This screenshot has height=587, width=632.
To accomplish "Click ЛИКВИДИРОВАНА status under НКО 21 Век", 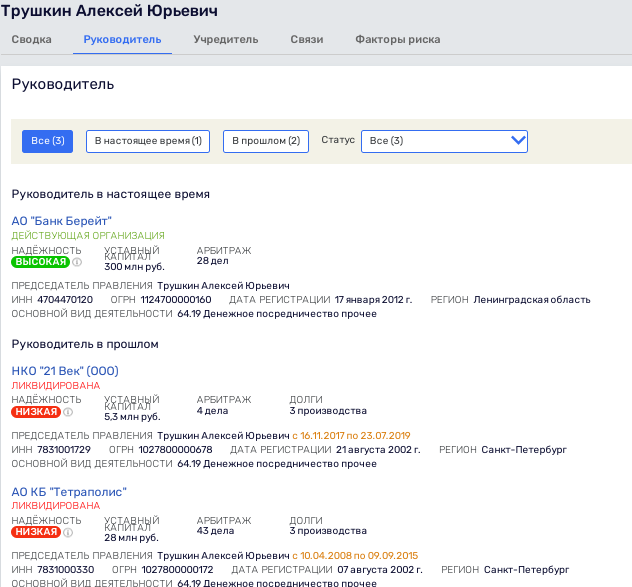I will 56,386.
